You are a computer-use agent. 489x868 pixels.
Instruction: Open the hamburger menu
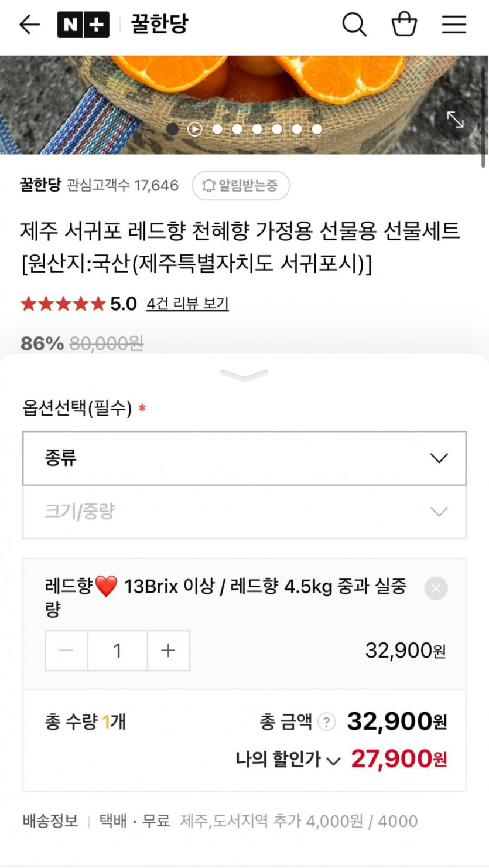click(454, 25)
